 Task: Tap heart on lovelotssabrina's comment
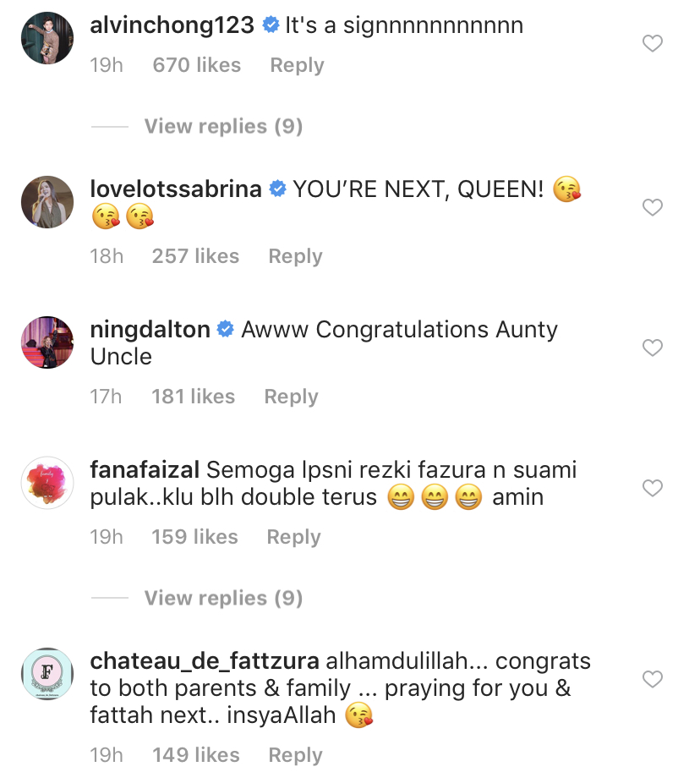653,207
